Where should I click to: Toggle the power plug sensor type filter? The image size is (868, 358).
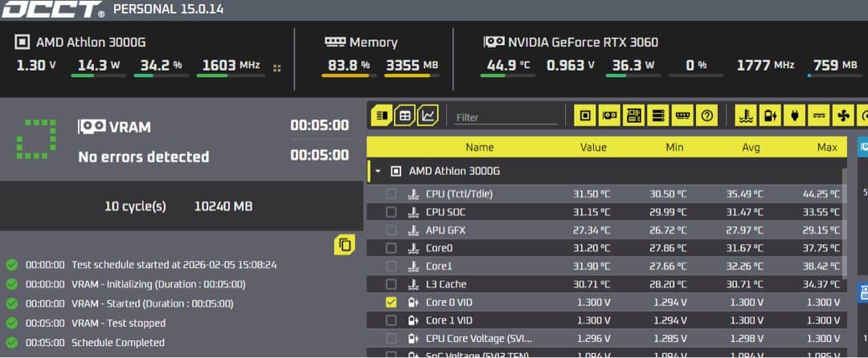tap(795, 116)
